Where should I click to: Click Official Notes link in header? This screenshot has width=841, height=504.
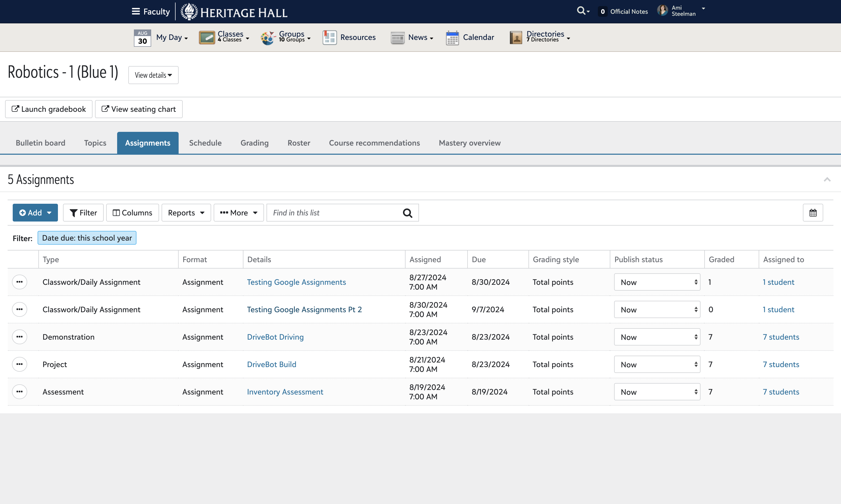(629, 11)
